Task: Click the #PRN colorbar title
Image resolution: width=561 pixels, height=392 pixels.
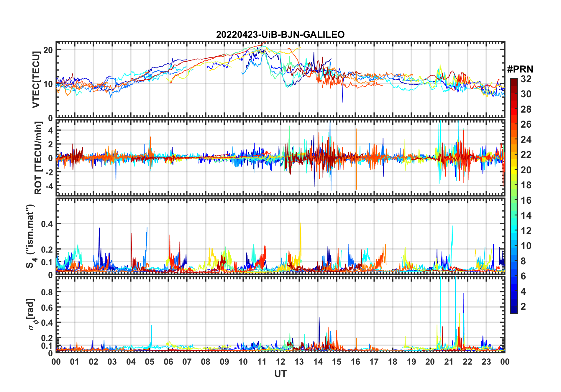Action: tap(520, 69)
